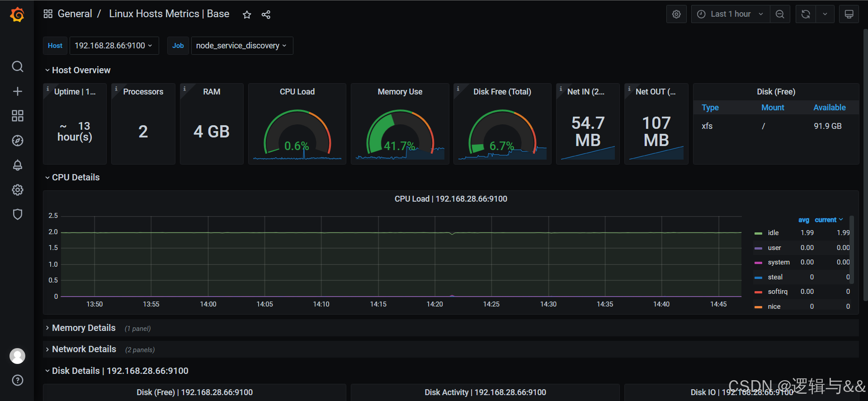The width and height of the screenshot is (868, 401).
Task: Open dashboard settings gear in top bar
Action: coord(676,14)
